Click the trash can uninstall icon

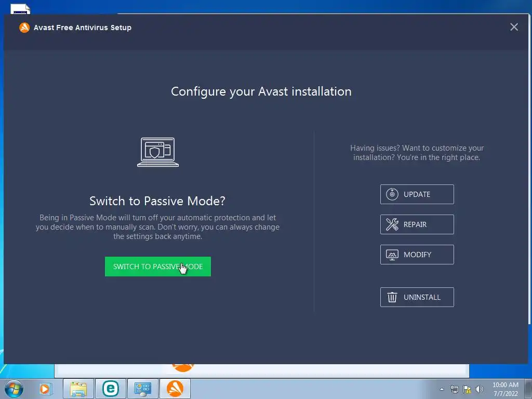392,297
